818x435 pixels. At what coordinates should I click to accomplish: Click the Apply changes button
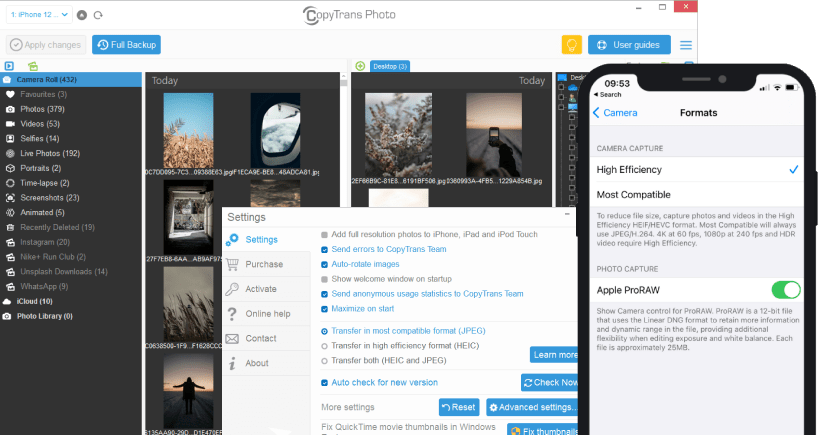46,45
